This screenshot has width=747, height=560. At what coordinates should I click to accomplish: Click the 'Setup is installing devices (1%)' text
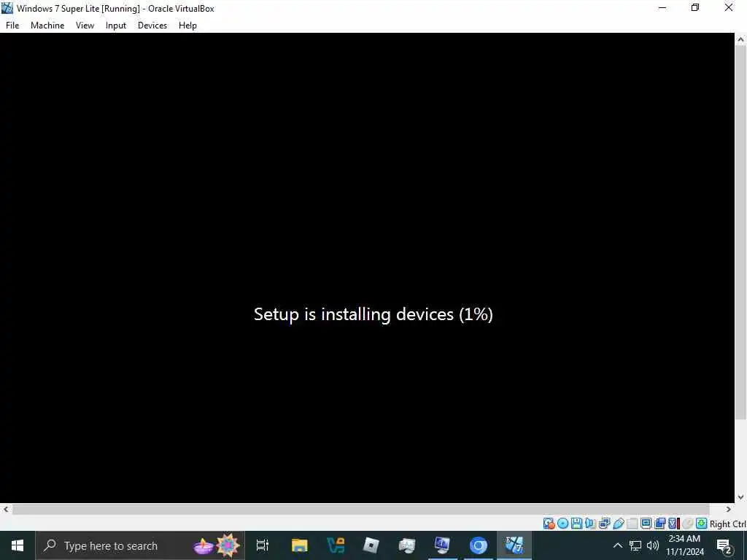pyautogui.click(x=373, y=314)
